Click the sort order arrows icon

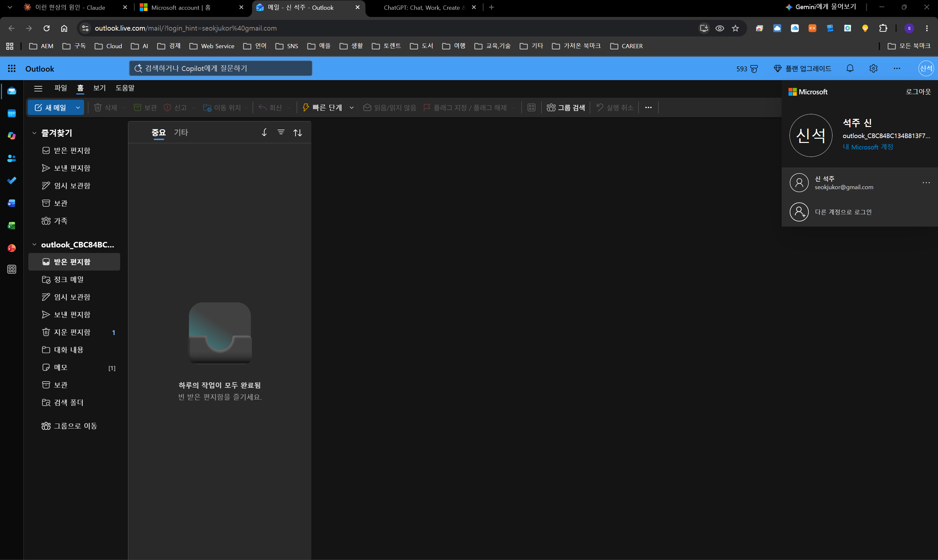coord(297,133)
